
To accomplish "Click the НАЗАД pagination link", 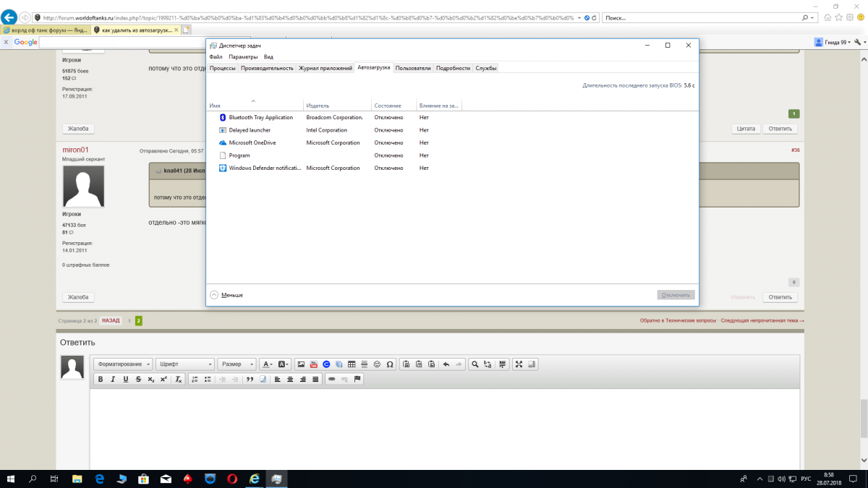I will [x=111, y=320].
